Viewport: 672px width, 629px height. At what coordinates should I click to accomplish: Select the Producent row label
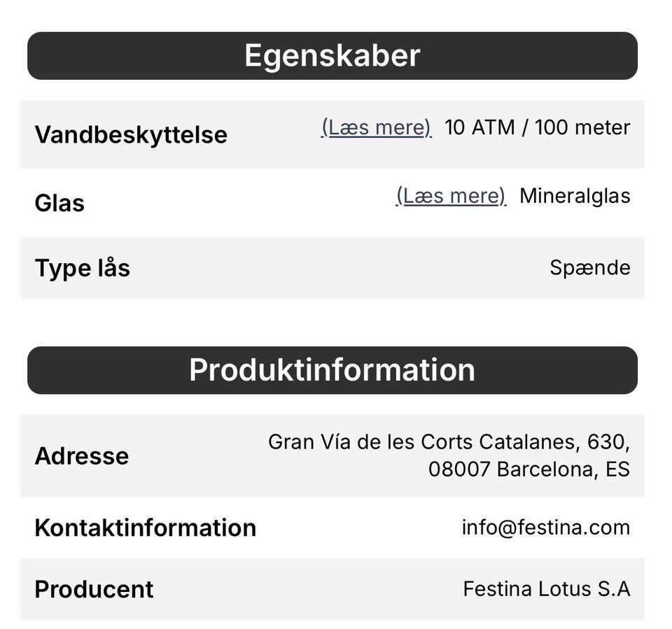coord(94,589)
